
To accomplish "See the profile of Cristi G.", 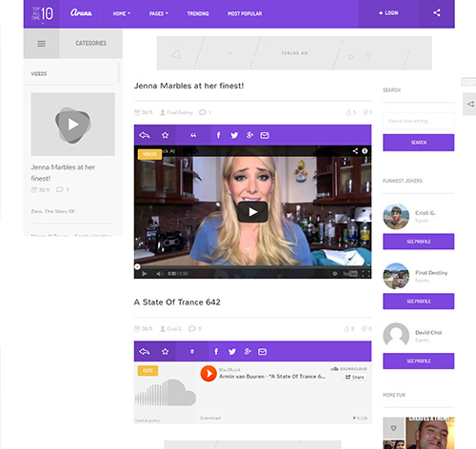I will (419, 242).
